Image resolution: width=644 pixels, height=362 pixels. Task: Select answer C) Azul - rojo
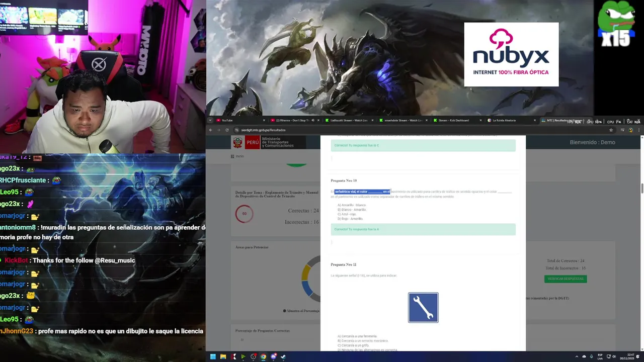click(347, 214)
